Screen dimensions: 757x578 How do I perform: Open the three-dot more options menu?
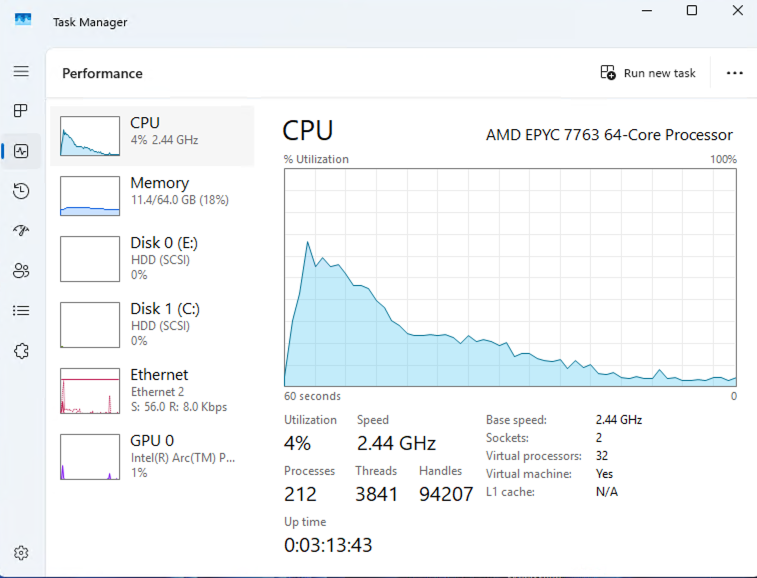tap(735, 73)
